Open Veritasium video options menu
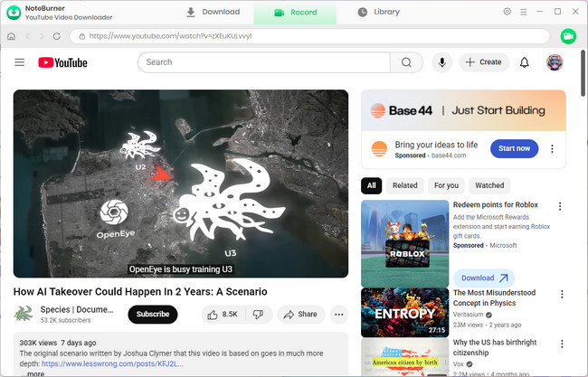 point(562,294)
